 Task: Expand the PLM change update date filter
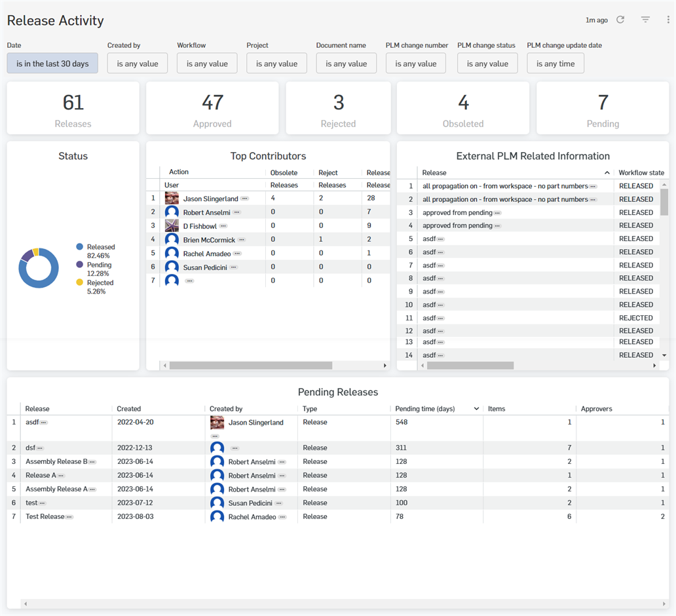(555, 64)
